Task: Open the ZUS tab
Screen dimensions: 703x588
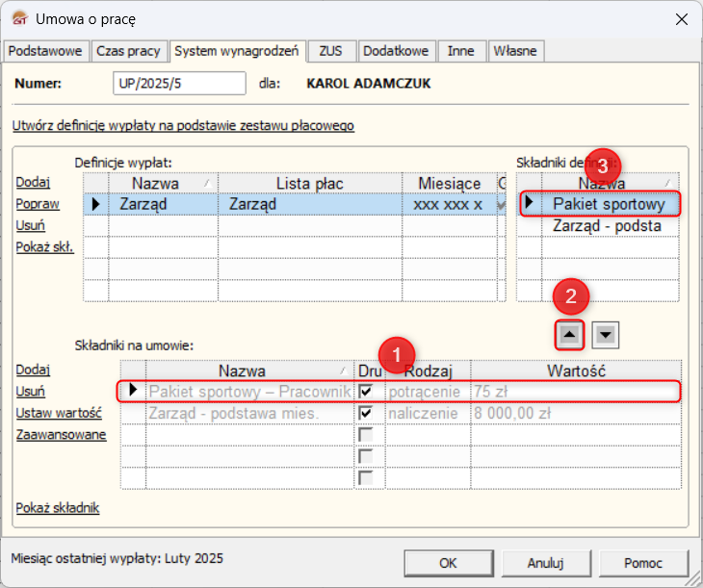Action: tap(331, 50)
